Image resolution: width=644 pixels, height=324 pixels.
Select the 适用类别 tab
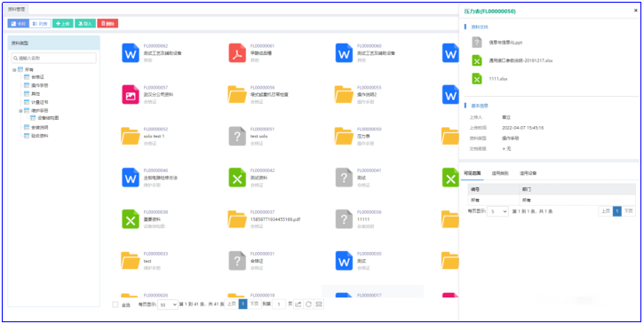tap(500, 173)
